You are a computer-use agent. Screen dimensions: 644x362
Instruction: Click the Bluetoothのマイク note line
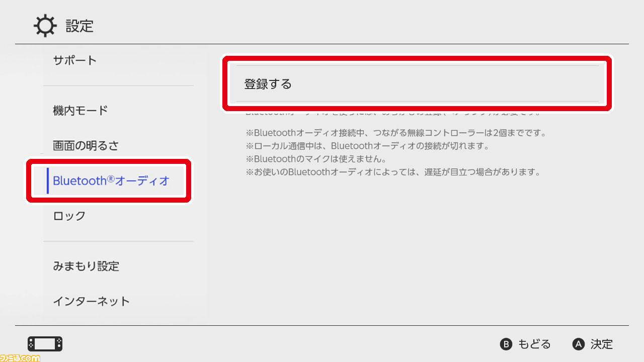315,159
